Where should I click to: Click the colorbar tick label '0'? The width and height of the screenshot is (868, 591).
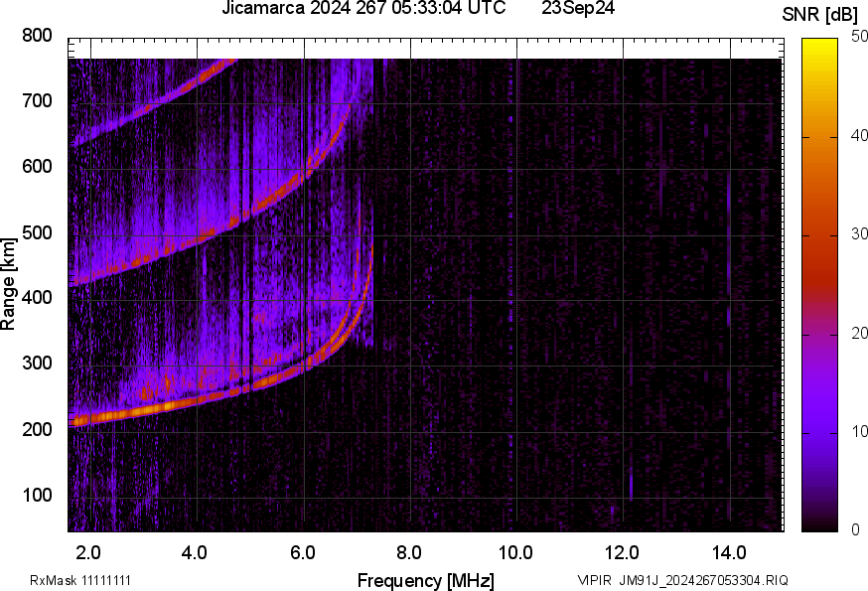click(856, 530)
